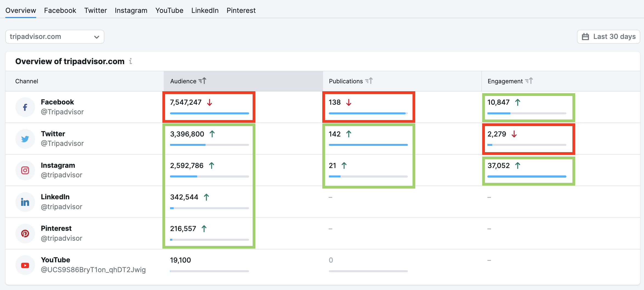Click the LinkedIn channel icon

(x=25, y=202)
